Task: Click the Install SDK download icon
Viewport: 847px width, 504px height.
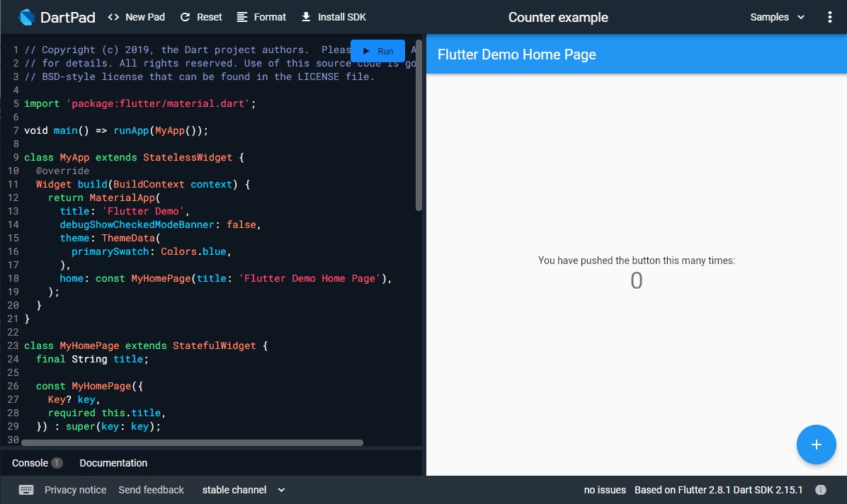Action: click(x=306, y=17)
